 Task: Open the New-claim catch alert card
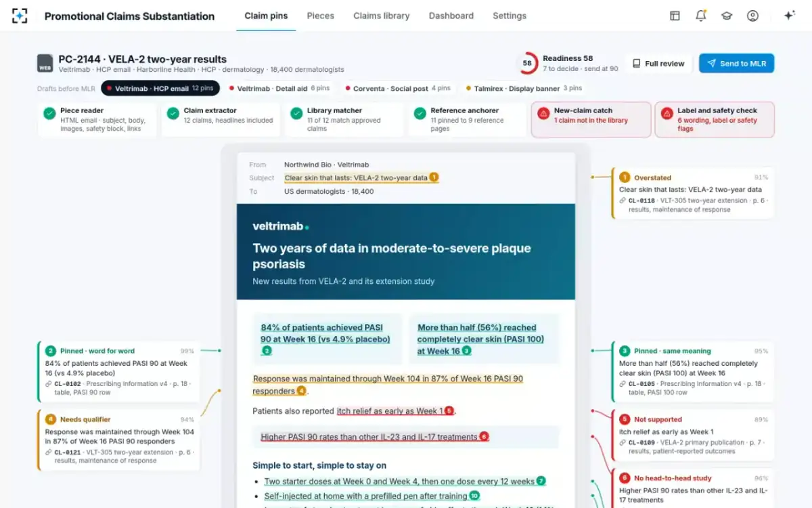pos(591,120)
